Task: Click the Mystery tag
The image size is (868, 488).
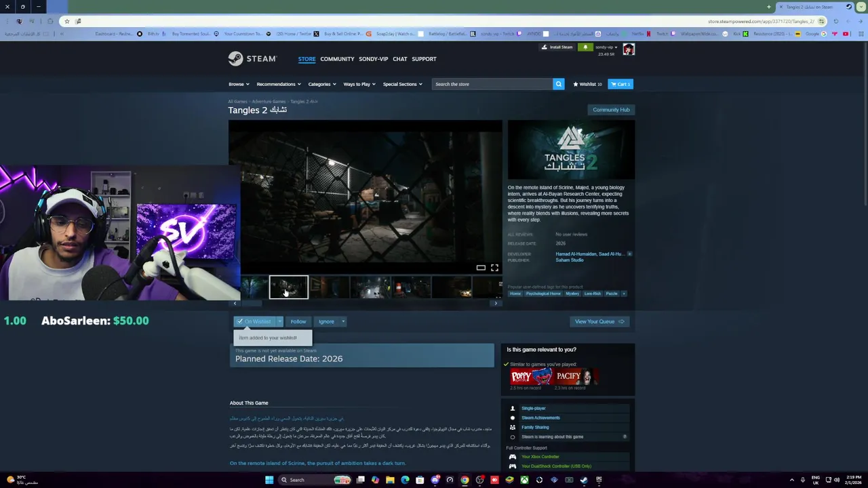Action: 572,293
